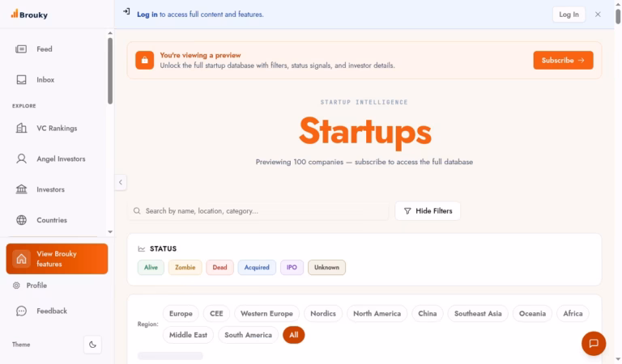Filter status by Unknown

click(327, 268)
